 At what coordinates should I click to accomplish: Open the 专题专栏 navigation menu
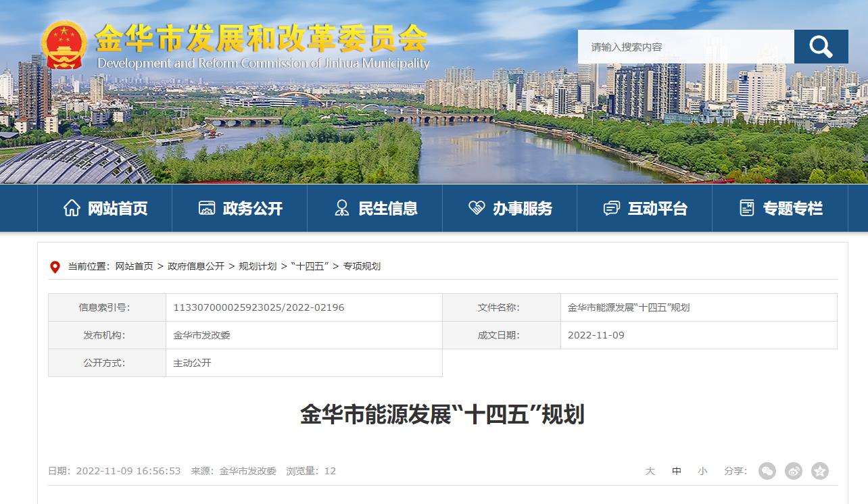click(780, 208)
